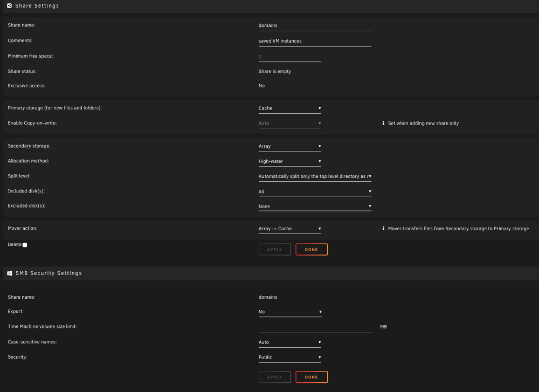539x392 pixels.
Task: Click info icon next to Copy-on-write note
Action: [383, 123]
